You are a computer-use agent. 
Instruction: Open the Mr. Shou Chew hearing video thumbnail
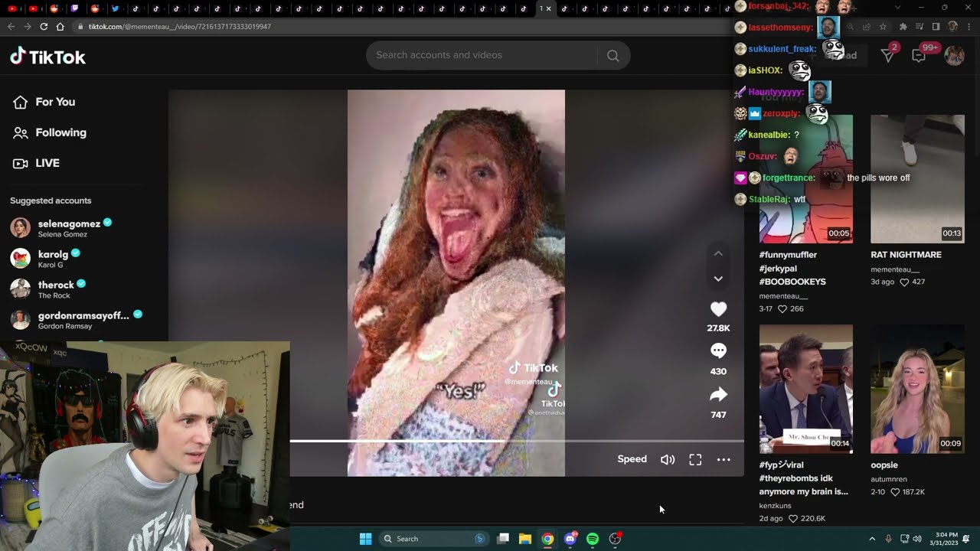pyautogui.click(x=805, y=389)
